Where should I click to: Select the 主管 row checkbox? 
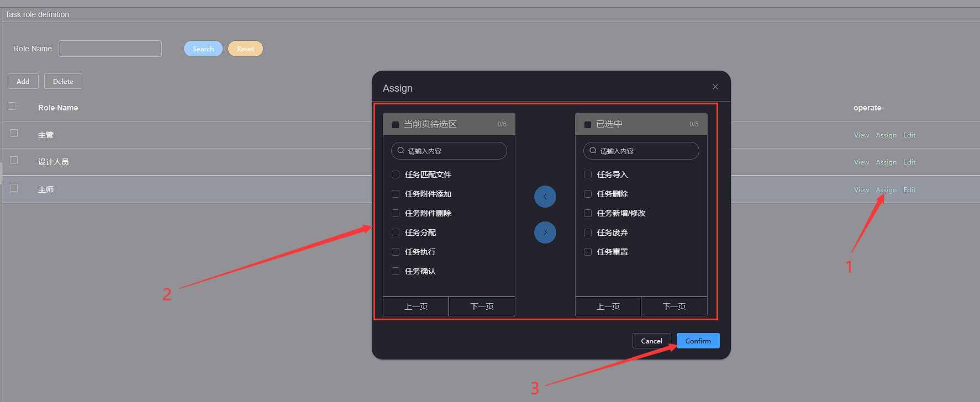14,133
